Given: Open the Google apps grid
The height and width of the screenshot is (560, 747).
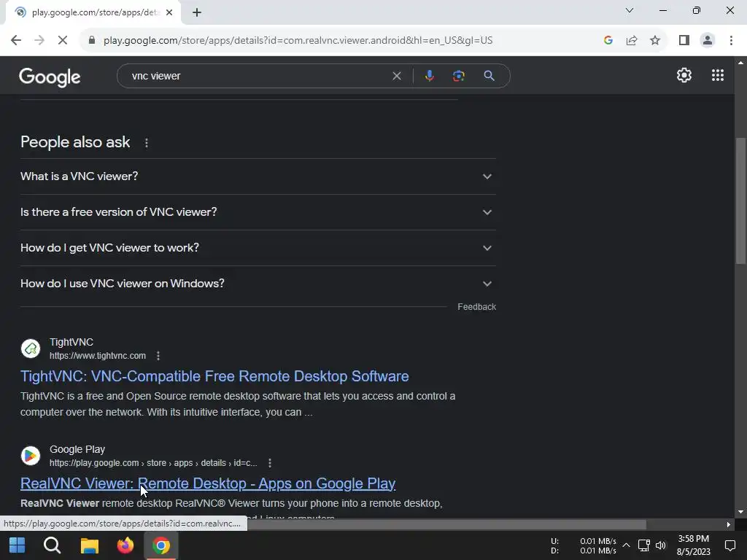Looking at the screenshot, I should coord(718,75).
